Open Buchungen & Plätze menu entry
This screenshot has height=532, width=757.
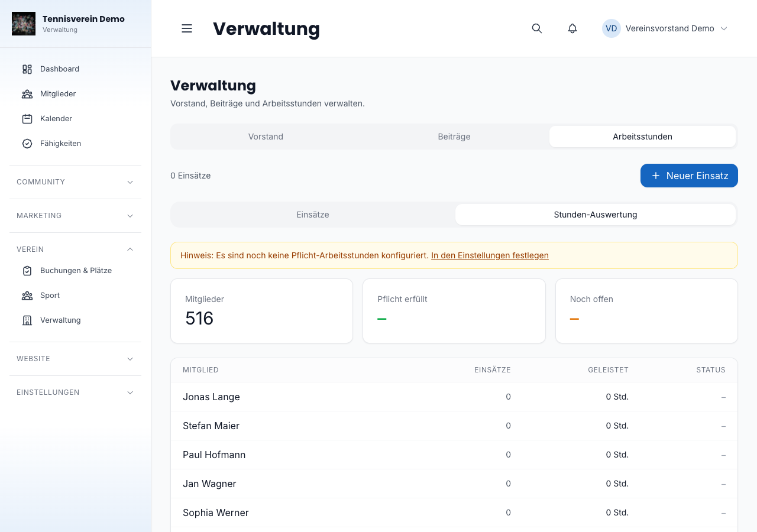pyautogui.click(x=75, y=271)
